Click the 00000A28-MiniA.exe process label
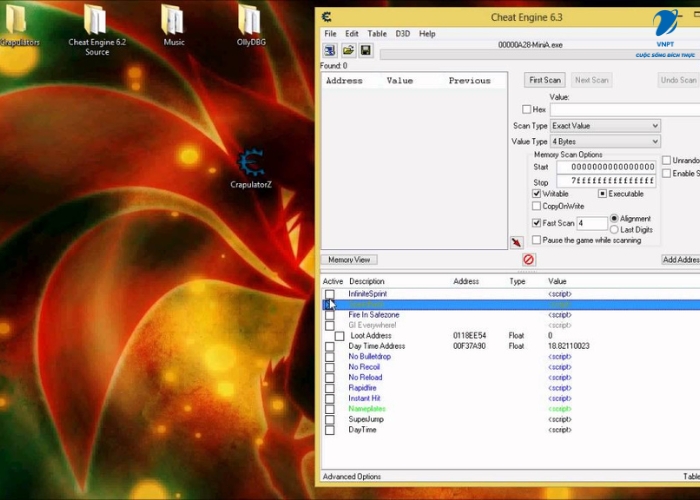700x500 pixels. click(x=530, y=45)
